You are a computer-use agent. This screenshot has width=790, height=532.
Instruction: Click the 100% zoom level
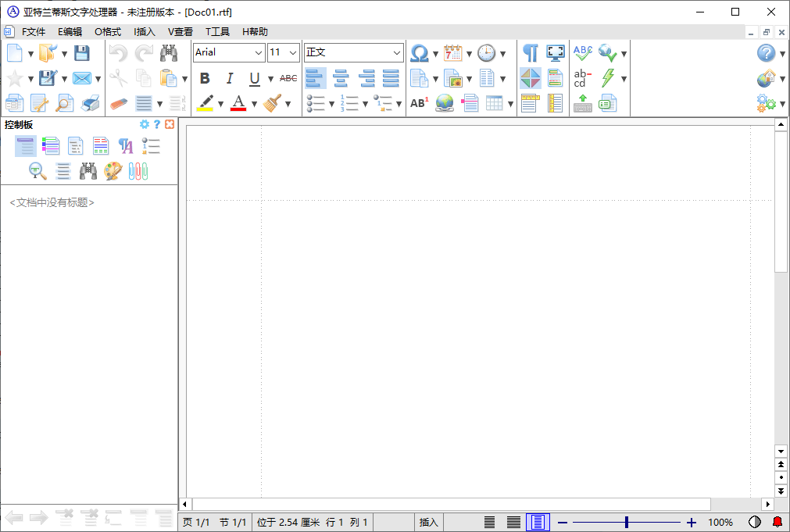pyautogui.click(x=720, y=523)
